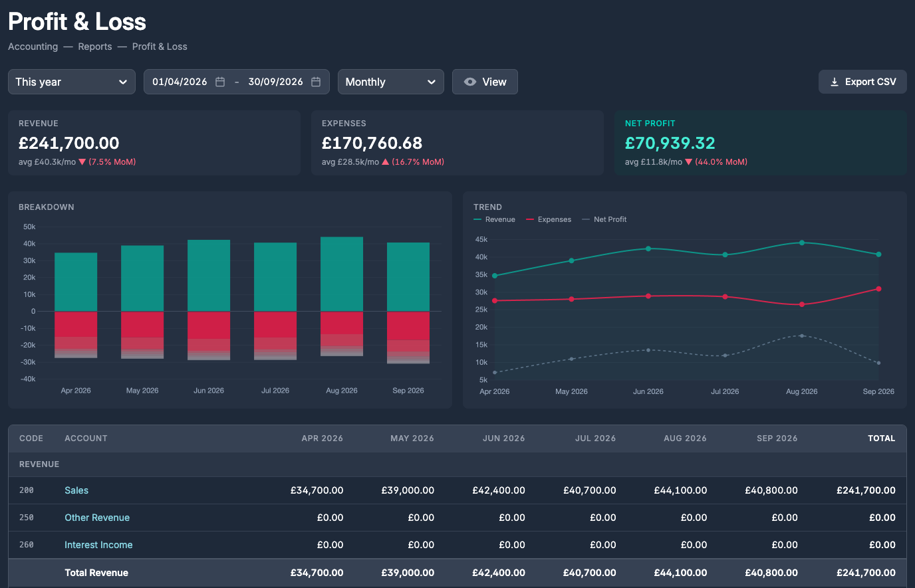The height and width of the screenshot is (588, 915).
Task: Click the Sep 2026 red expenses bar
Action: [408, 326]
